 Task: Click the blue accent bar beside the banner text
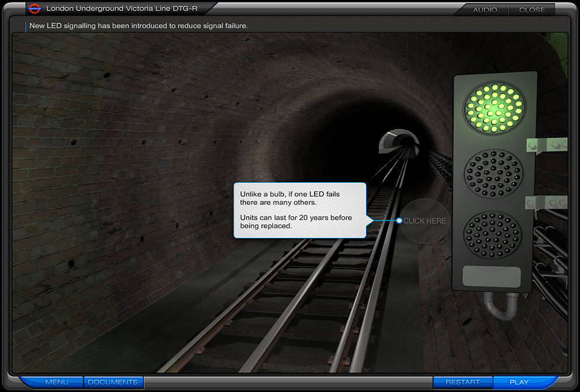[x=25, y=26]
